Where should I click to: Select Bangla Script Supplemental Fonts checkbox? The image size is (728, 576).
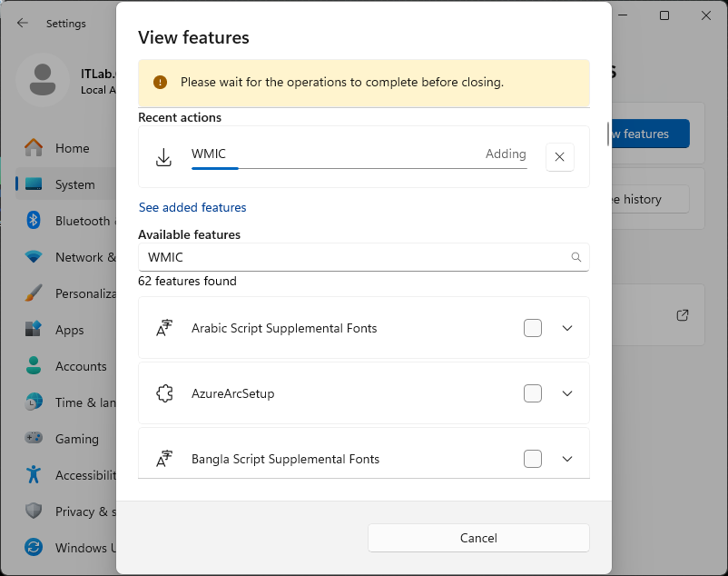coord(533,459)
